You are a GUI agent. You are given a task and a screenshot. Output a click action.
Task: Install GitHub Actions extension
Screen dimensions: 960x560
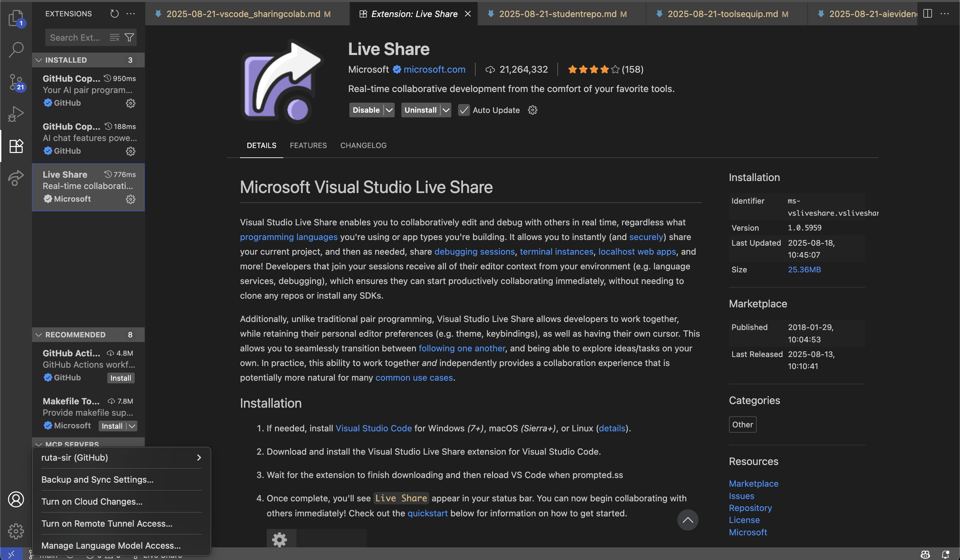click(x=121, y=378)
